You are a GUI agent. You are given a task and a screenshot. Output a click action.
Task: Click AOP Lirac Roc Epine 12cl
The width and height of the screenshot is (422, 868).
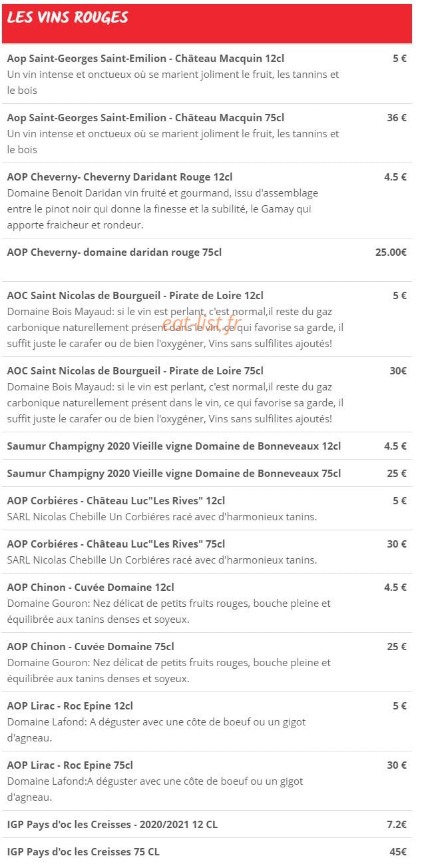pyautogui.click(x=207, y=721)
